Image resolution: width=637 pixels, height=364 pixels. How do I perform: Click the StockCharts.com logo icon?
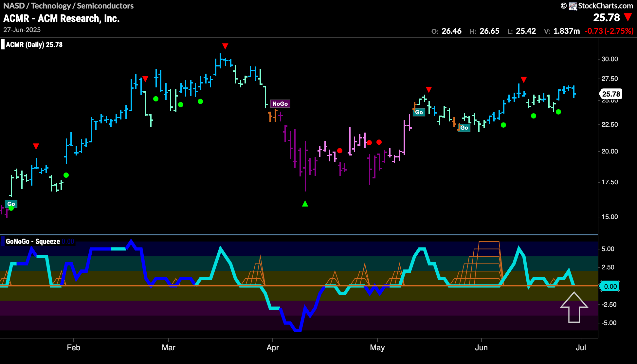573,6
